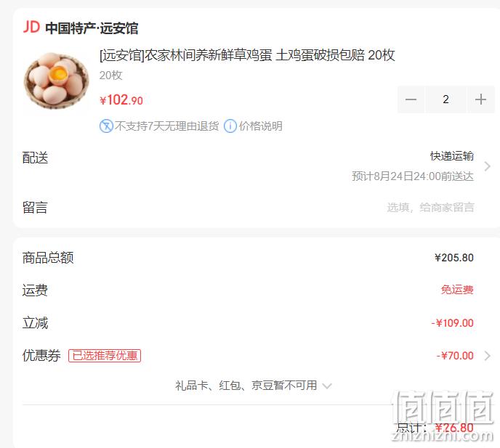
Task: Click the quantity field showing 2
Action: [445, 99]
